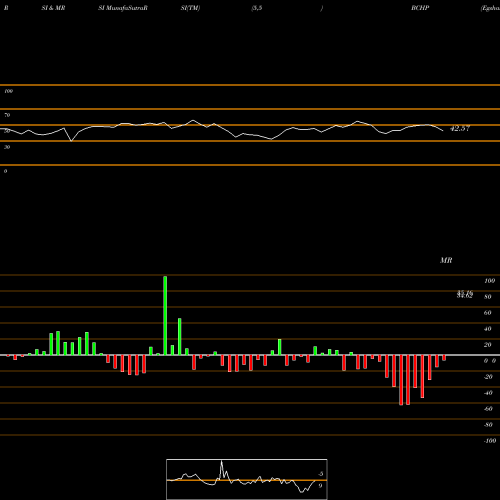Click the RSI value label 42.57
The height and width of the screenshot is (500, 500).
460,128
